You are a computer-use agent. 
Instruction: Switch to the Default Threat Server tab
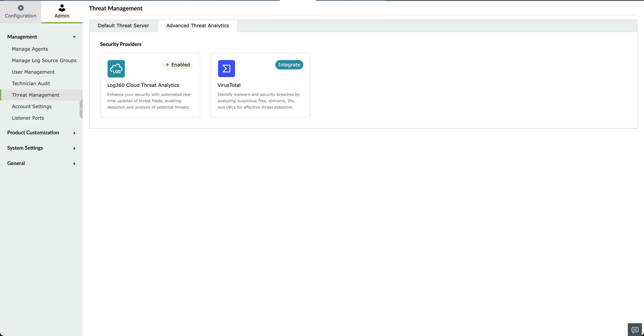click(123, 26)
